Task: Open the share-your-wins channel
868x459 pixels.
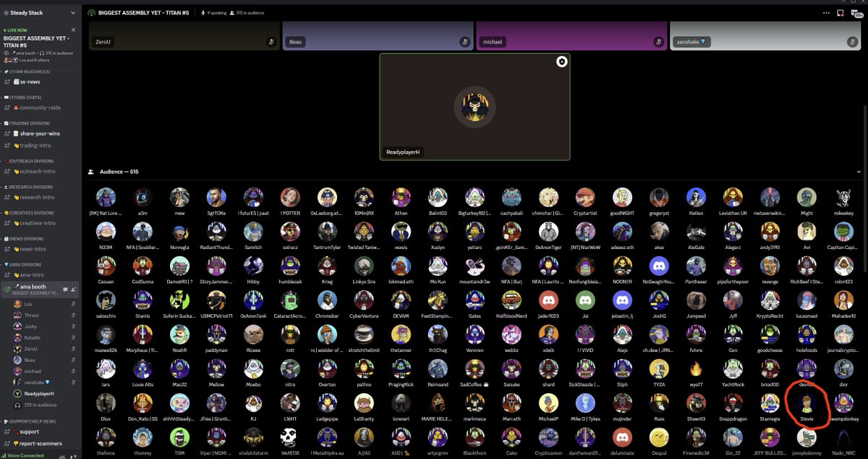Action: click(39, 134)
